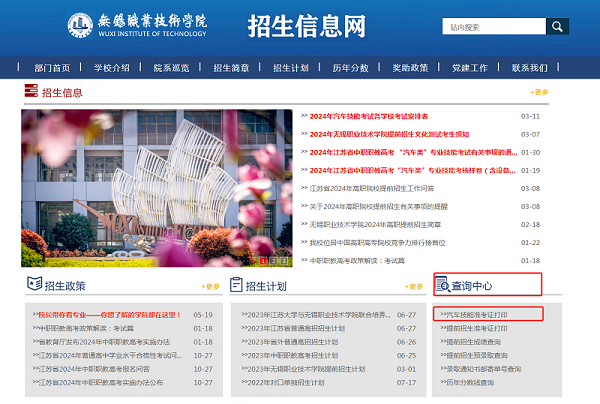
Task: Select slide 1 on the carousel indicator
Action: pyautogui.click(x=263, y=261)
